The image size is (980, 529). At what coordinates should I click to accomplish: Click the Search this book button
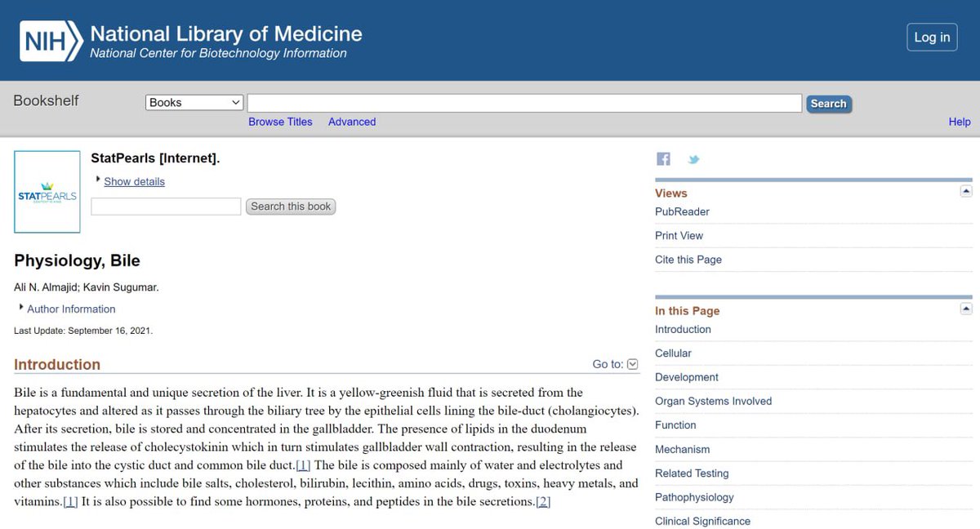[291, 207]
